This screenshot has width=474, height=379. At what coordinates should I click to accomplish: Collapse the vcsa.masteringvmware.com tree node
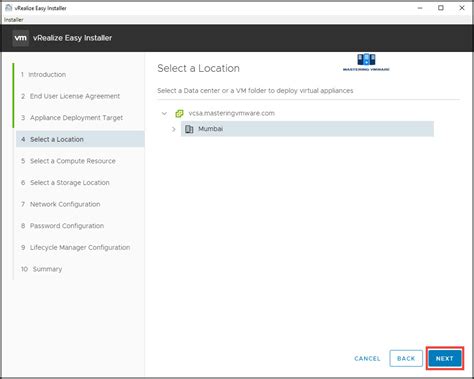click(164, 114)
